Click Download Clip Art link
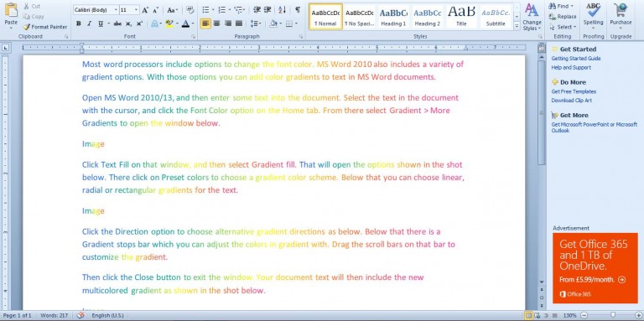Image resolution: width=644 pixels, height=321 pixels. [x=571, y=101]
